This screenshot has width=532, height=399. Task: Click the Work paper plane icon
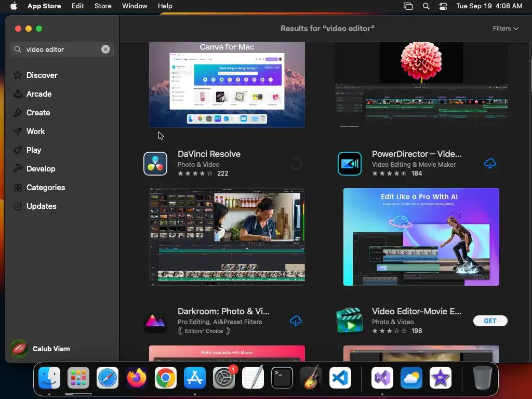pyautogui.click(x=18, y=131)
